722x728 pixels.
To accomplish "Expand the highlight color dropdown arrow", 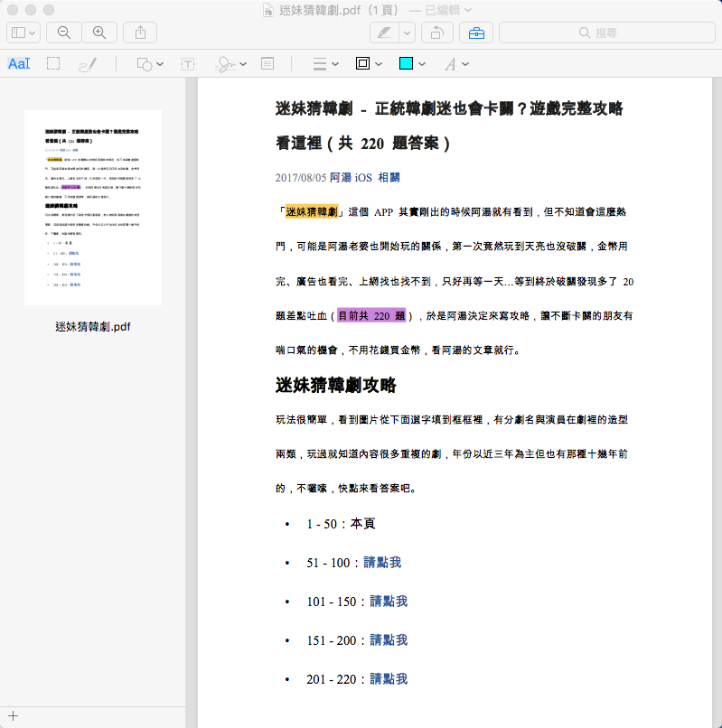I will click(408, 33).
